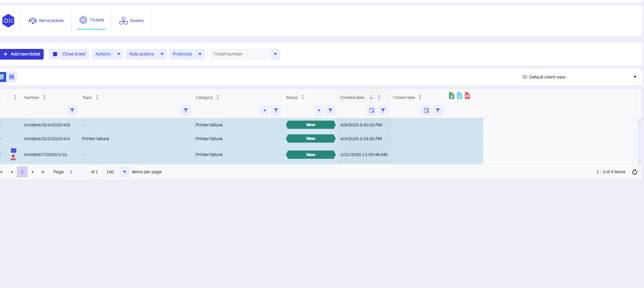Switch to the grid layout view
The image size is (644, 288).
(x=2, y=77)
